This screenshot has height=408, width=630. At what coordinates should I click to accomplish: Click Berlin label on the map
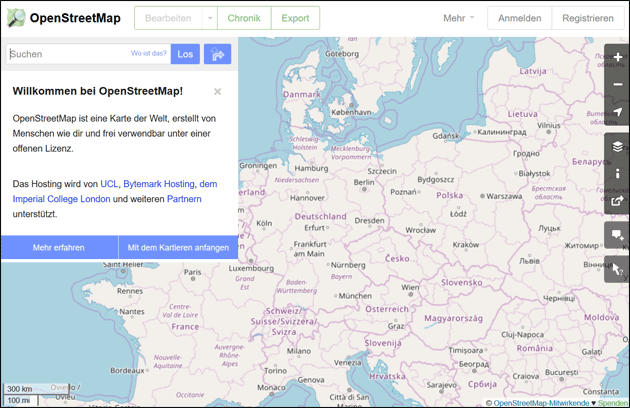[x=364, y=182]
